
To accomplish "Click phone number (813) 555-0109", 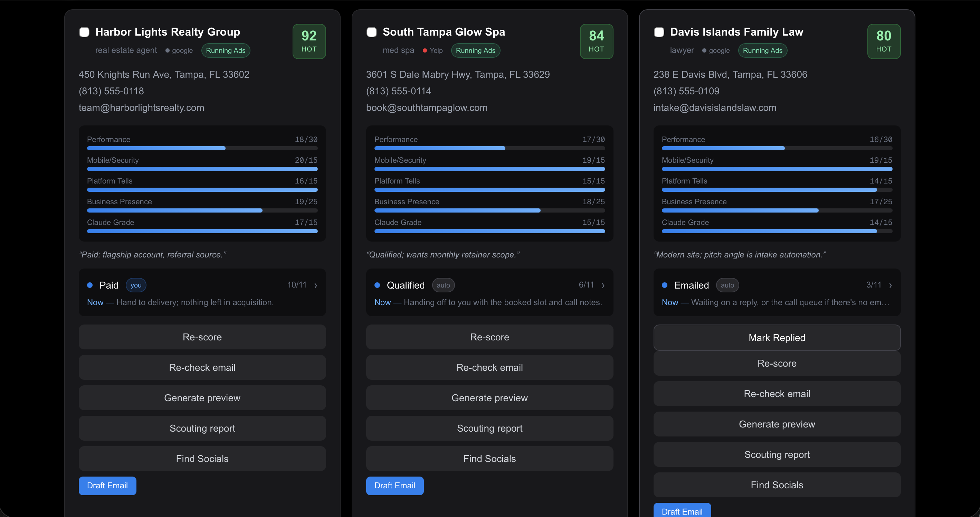I will 686,91.
